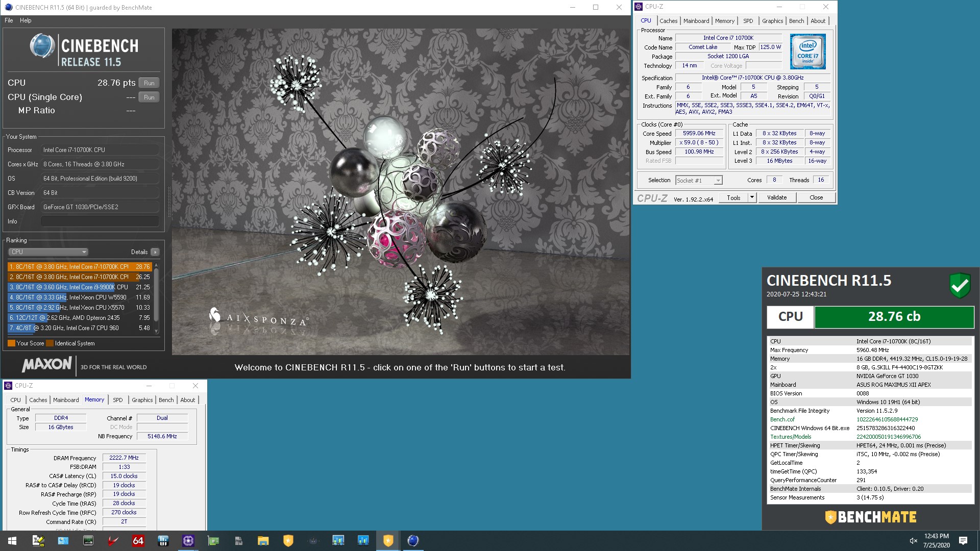Viewport: 980px width, 551px height.
Task: Switch to SPD tab in bottom CPU-Z window
Action: [117, 400]
